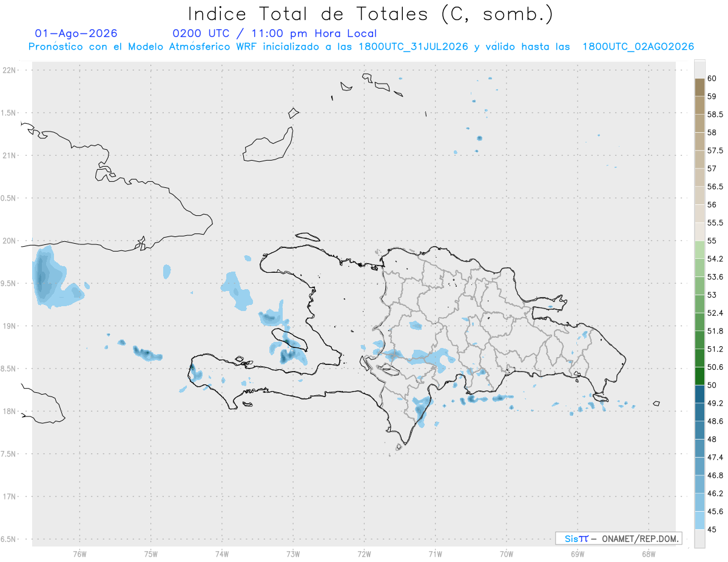Click the "51.8" colorbar label
Image resolution: width=728 pixels, height=562 pixels.
[x=715, y=331]
